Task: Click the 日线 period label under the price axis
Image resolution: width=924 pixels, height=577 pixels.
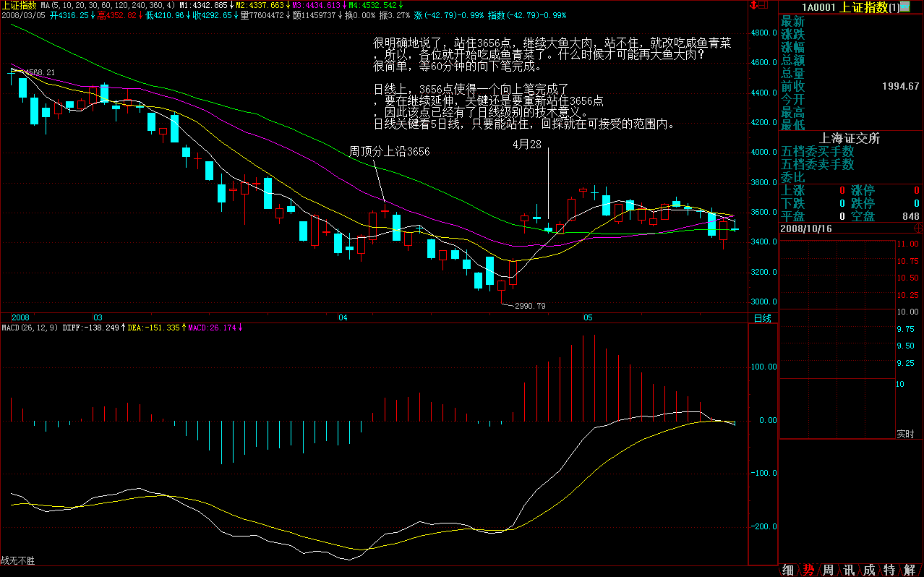Action: (762, 318)
